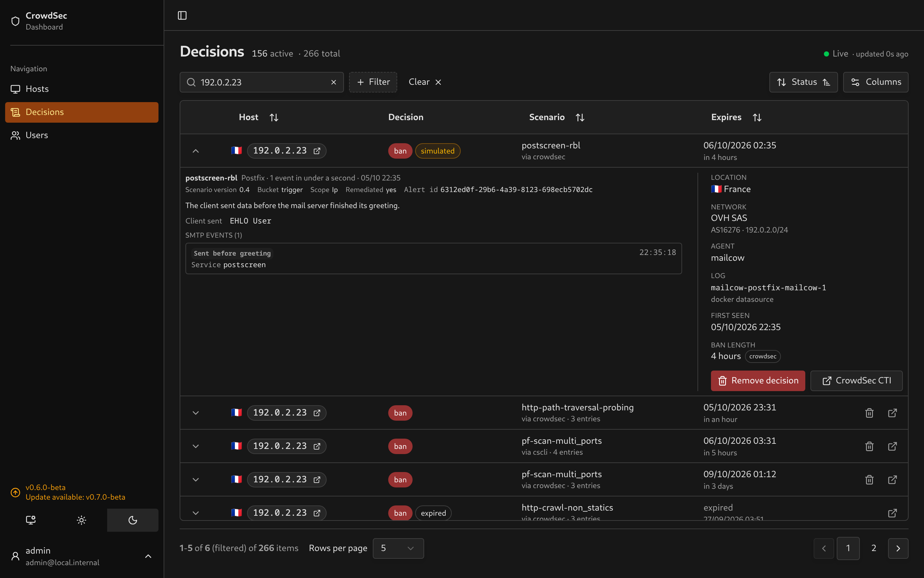Go to next page
924x578 pixels.
(898, 548)
